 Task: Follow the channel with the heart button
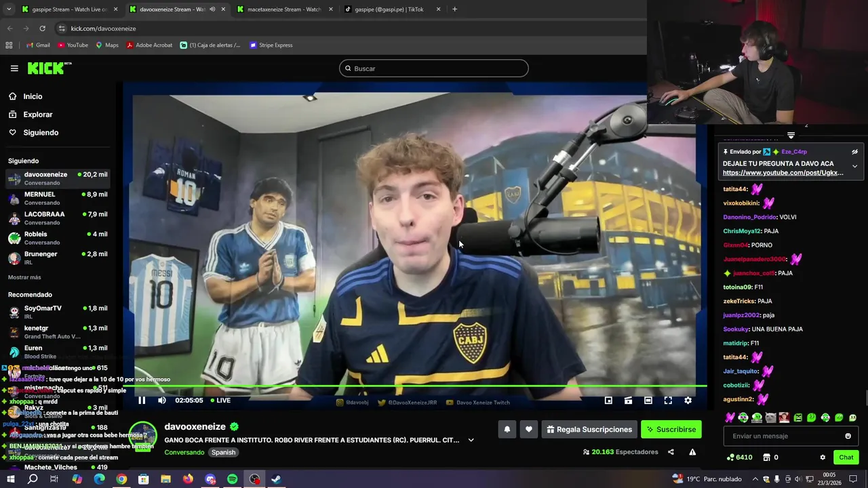click(529, 429)
